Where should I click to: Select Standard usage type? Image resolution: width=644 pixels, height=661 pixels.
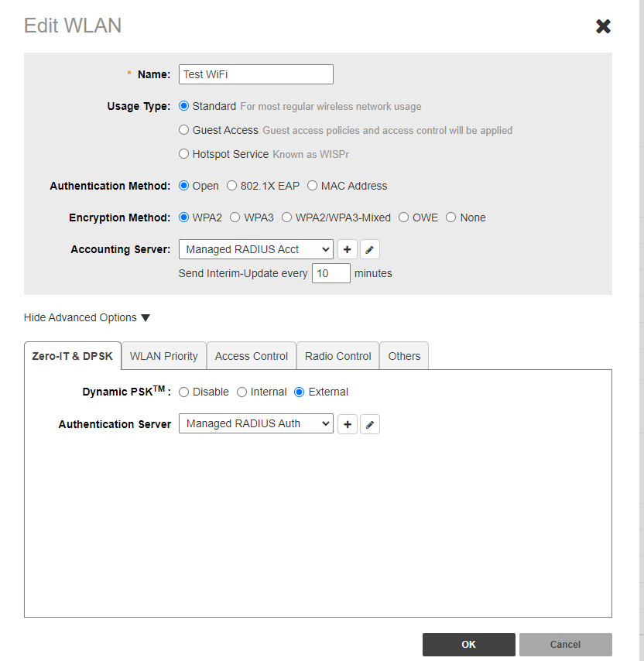183,106
